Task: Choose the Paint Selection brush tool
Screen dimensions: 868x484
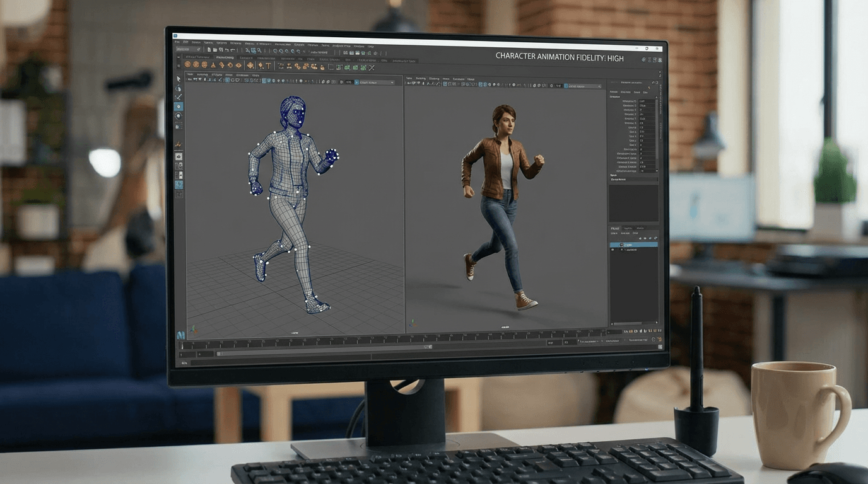Action: point(179,98)
